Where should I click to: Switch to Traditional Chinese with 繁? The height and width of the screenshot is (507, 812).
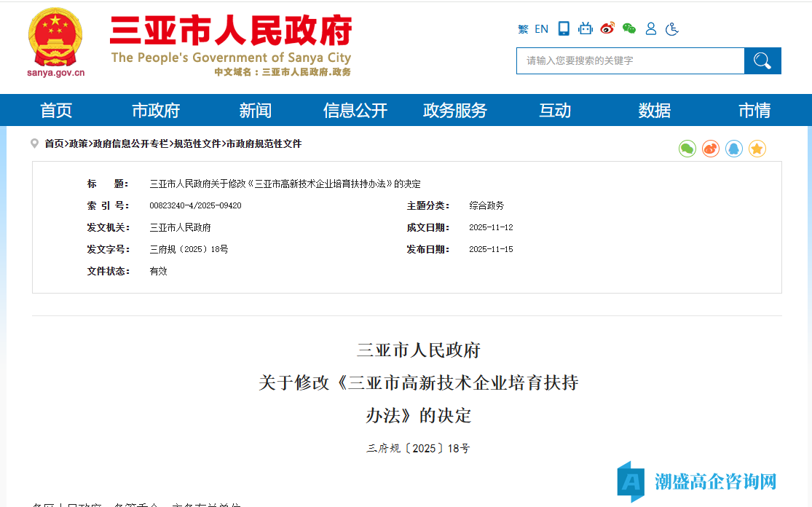click(522, 28)
